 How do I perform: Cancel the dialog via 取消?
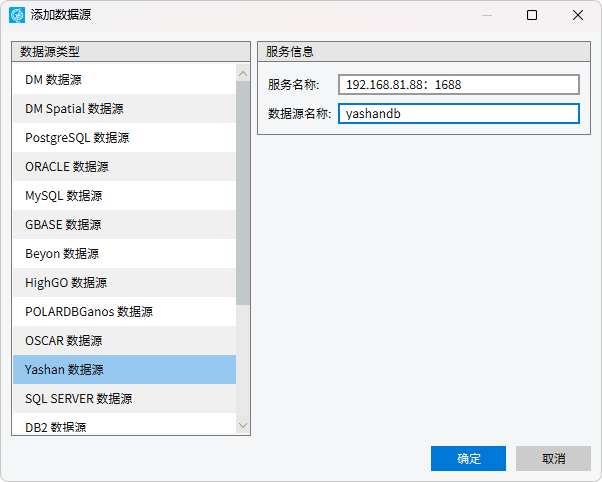[553, 458]
